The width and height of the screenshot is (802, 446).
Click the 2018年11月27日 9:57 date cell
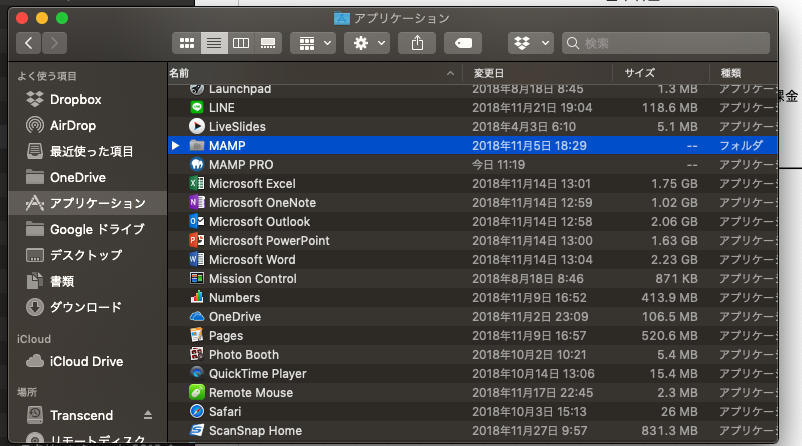(529, 431)
